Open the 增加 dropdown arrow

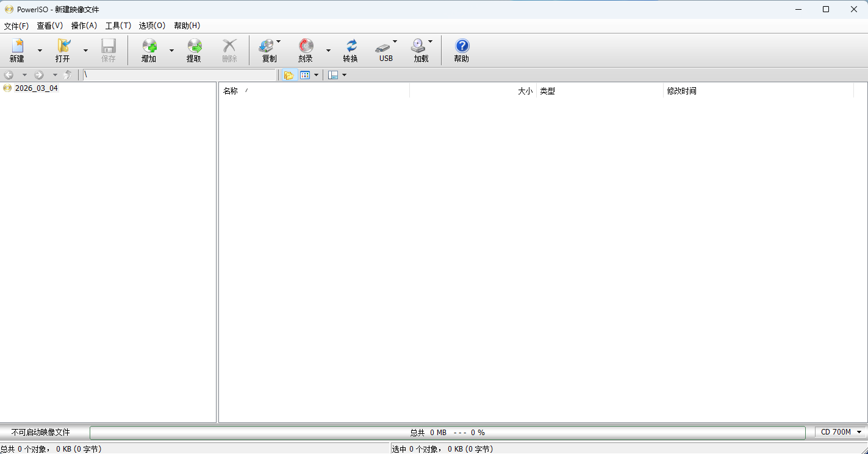(171, 50)
